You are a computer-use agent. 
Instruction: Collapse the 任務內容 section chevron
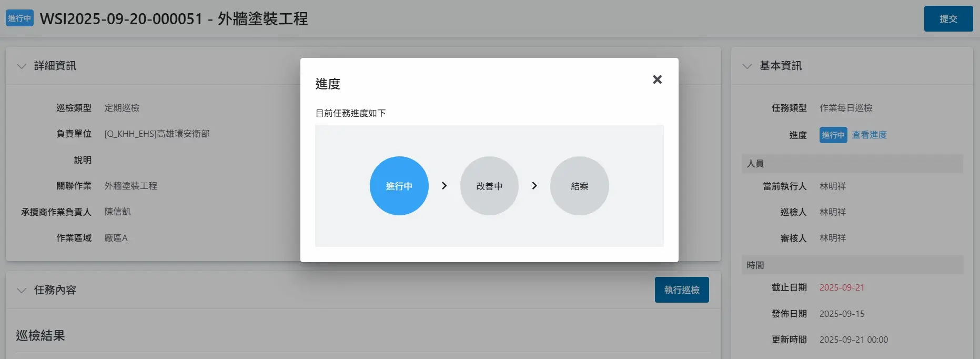coord(22,291)
